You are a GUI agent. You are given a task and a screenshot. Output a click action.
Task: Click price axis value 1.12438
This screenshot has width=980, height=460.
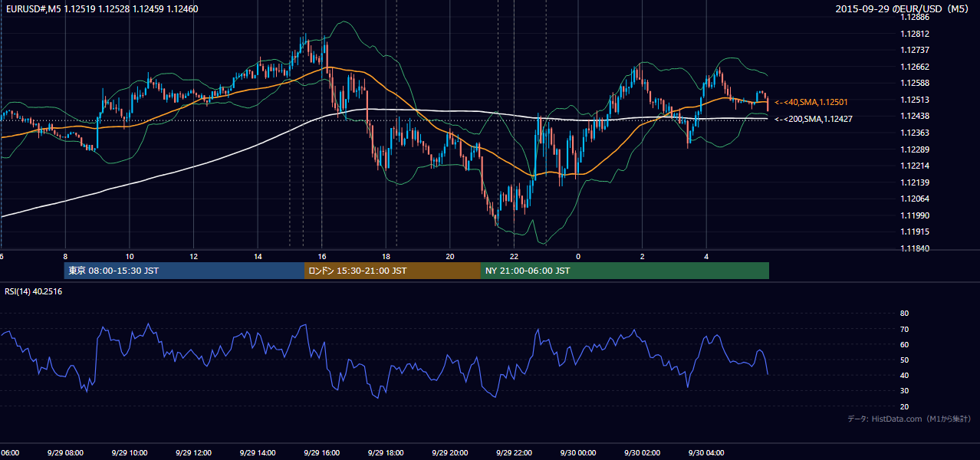click(916, 116)
